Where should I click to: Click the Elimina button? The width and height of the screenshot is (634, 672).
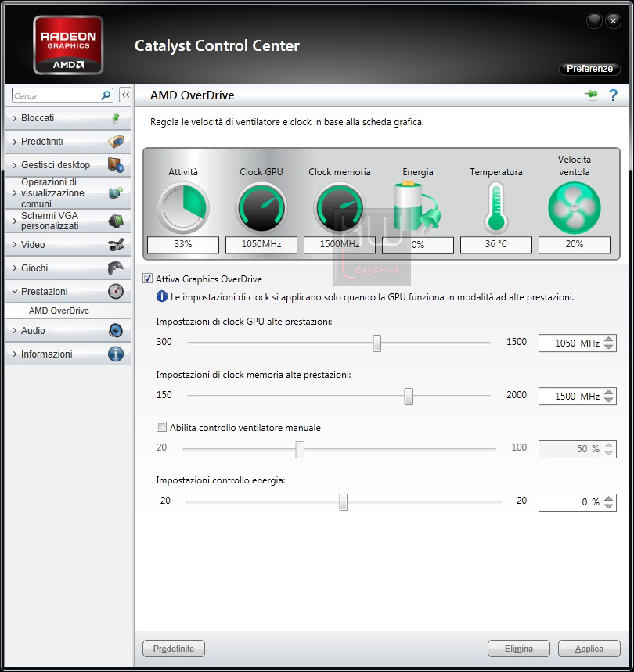[x=519, y=649]
